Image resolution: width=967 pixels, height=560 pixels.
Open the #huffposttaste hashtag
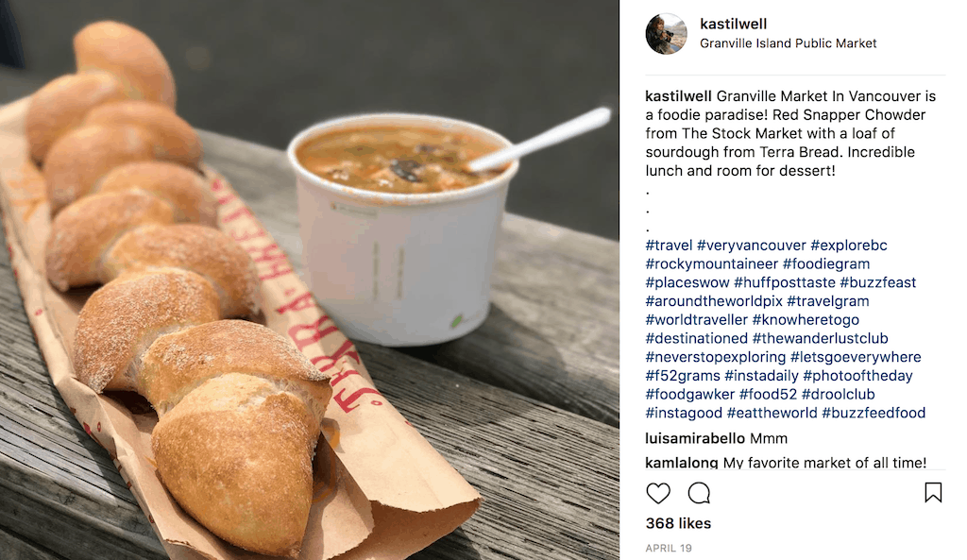pos(785,282)
